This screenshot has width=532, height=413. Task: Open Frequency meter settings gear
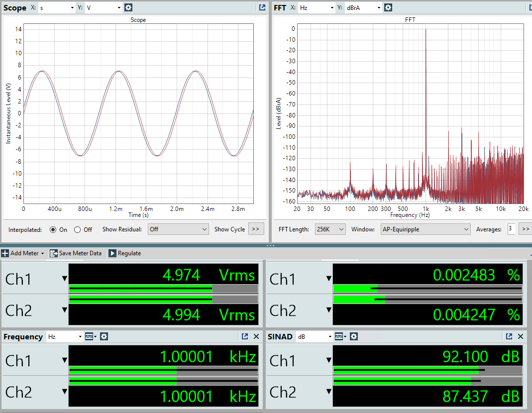pyautogui.click(x=104, y=337)
